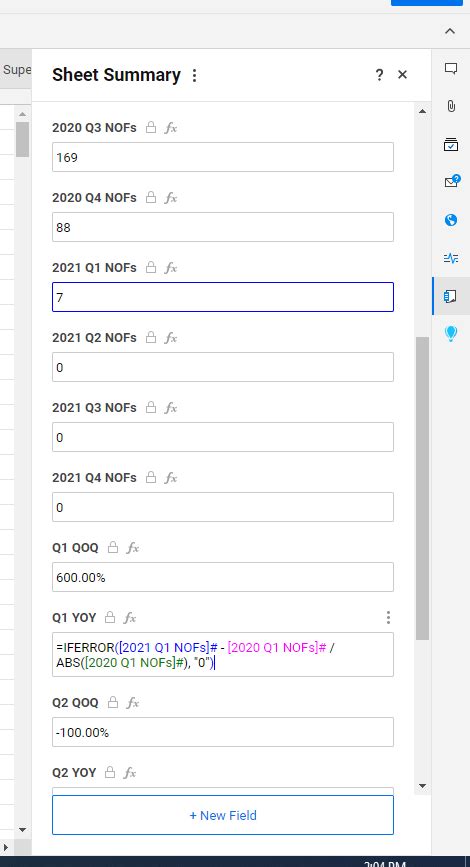Click lock icon beside 2021 Q2 NOFs

[151, 337]
